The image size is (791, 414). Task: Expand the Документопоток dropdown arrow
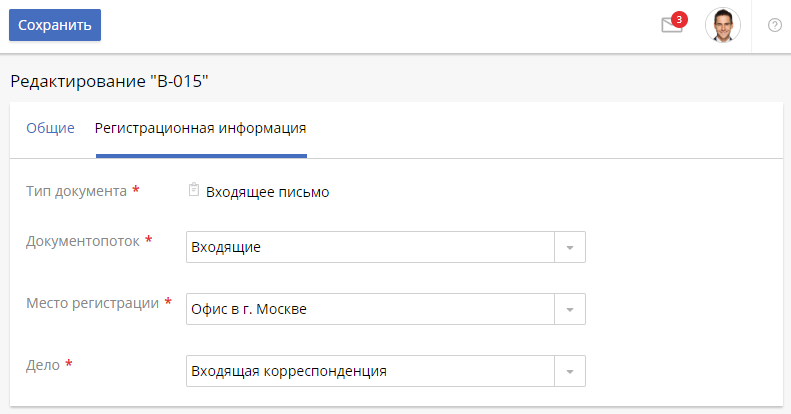pos(570,247)
